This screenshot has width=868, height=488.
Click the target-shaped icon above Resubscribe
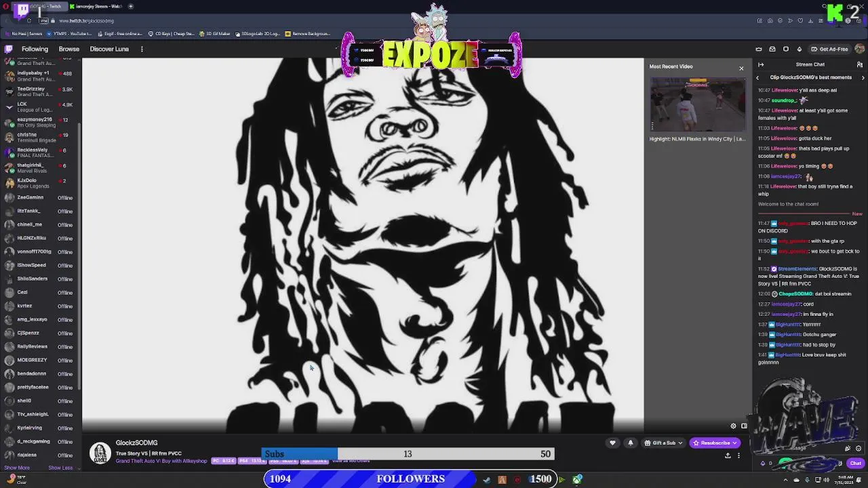click(x=733, y=426)
